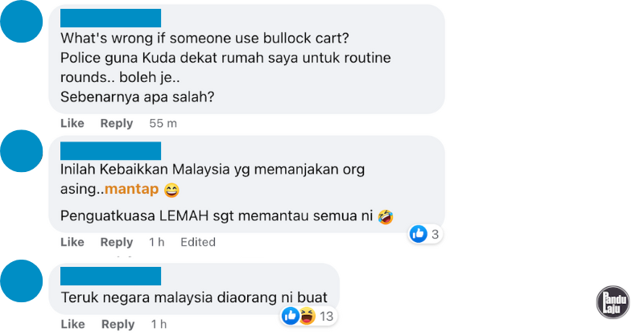Click the third commenter's name above 'Teruk negara'
Viewport: 644px width, 336px height.
pos(110,276)
